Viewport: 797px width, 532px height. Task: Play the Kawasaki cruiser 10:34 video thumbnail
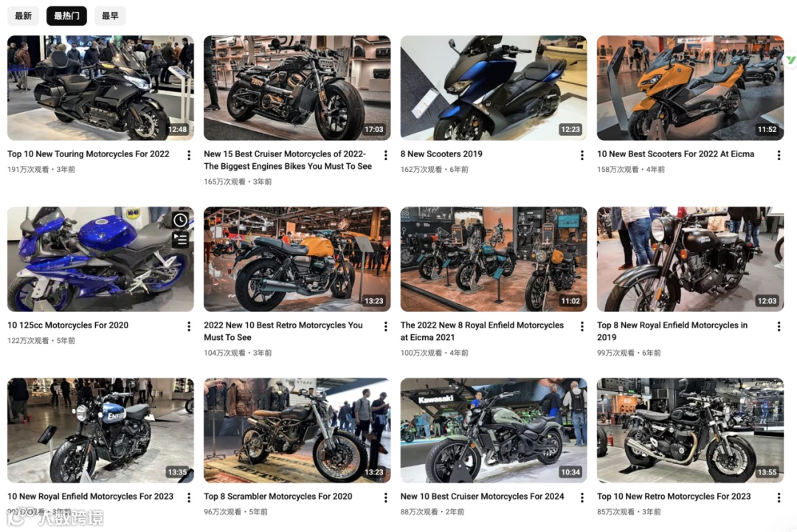pos(494,430)
